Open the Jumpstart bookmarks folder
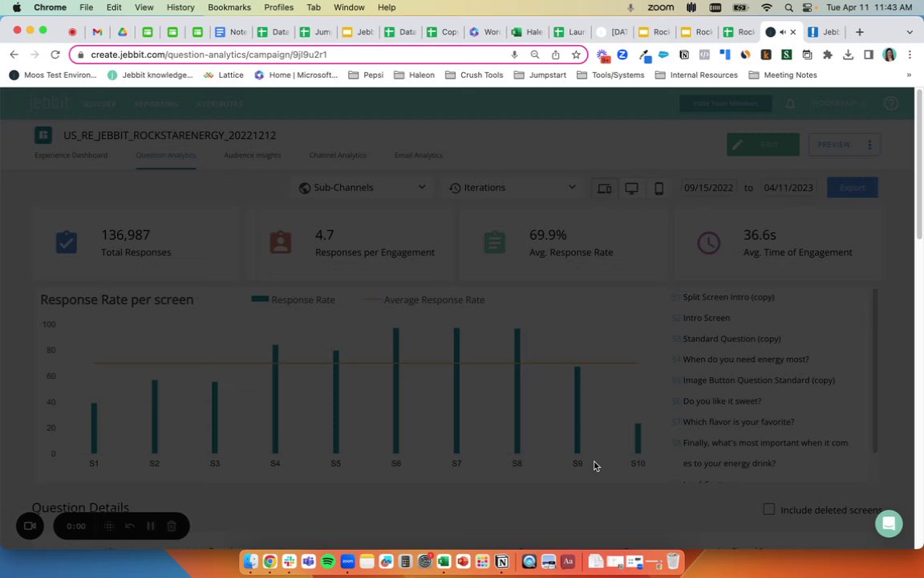Image resolution: width=924 pixels, height=578 pixels. 540,75
